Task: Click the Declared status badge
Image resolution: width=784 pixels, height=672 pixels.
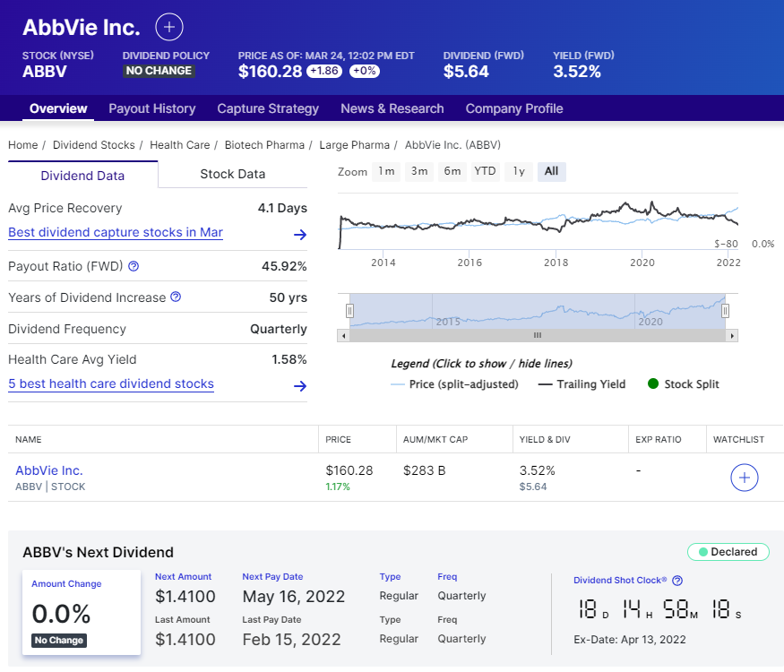Action: pos(728,552)
